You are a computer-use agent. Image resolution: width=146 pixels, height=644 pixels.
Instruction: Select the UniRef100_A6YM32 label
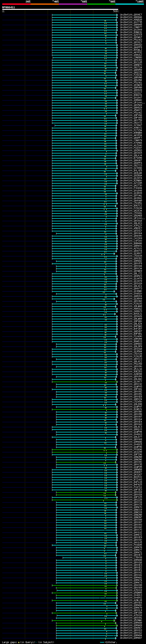point(131,53)
